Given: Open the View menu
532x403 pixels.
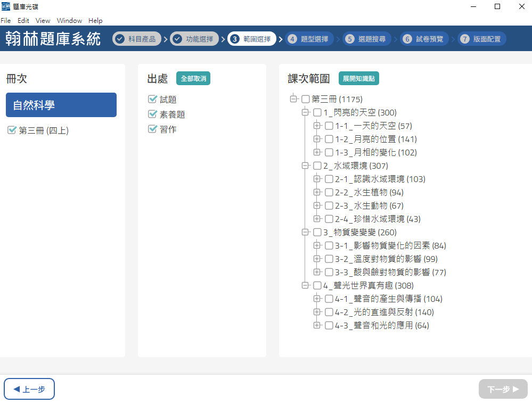Looking at the screenshot, I should click(43, 21).
